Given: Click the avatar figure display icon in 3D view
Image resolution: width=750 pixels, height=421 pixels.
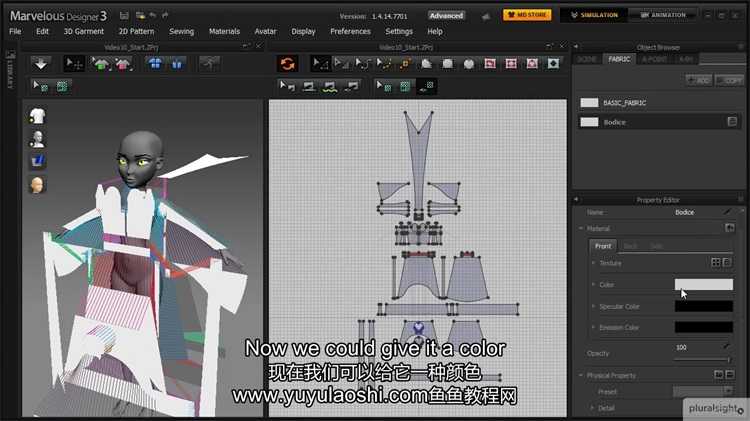Looking at the screenshot, I should pyautogui.click(x=37, y=139).
